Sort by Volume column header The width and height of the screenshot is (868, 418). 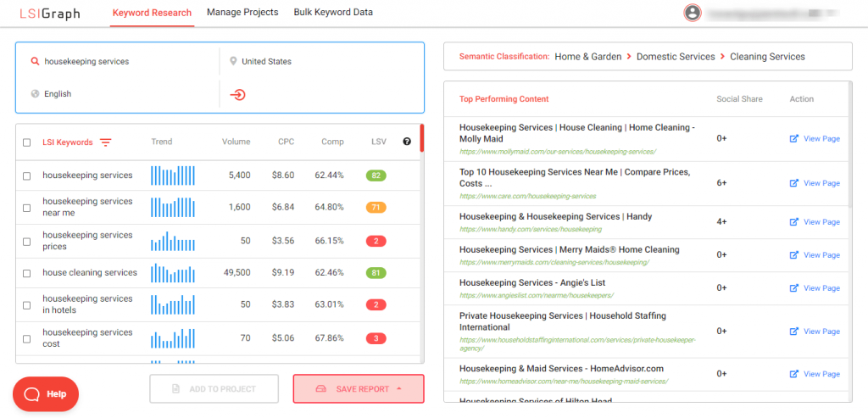pyautogui.click(x=236, y=142)
